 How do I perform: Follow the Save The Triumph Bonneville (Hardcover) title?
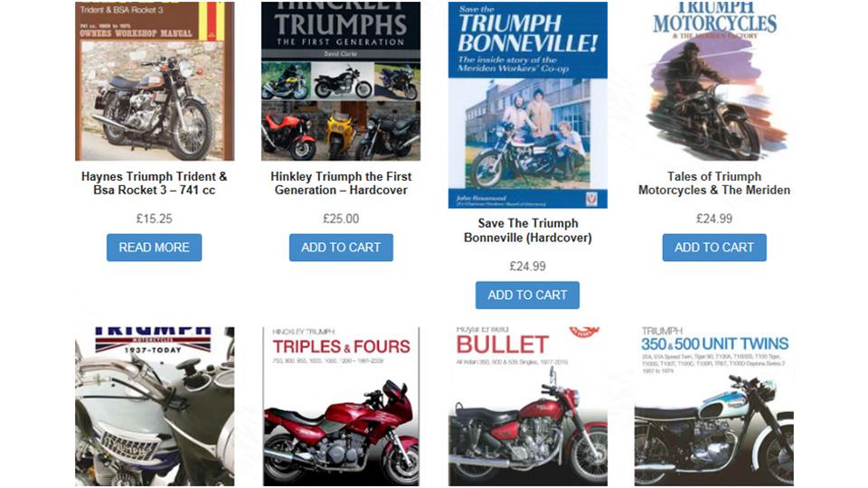coord(527,230)
